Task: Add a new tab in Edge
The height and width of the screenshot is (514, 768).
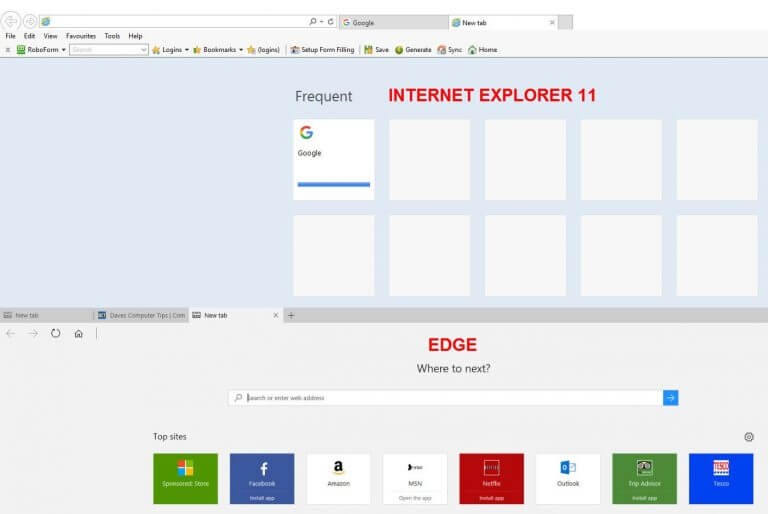Action: pos(291,315)
